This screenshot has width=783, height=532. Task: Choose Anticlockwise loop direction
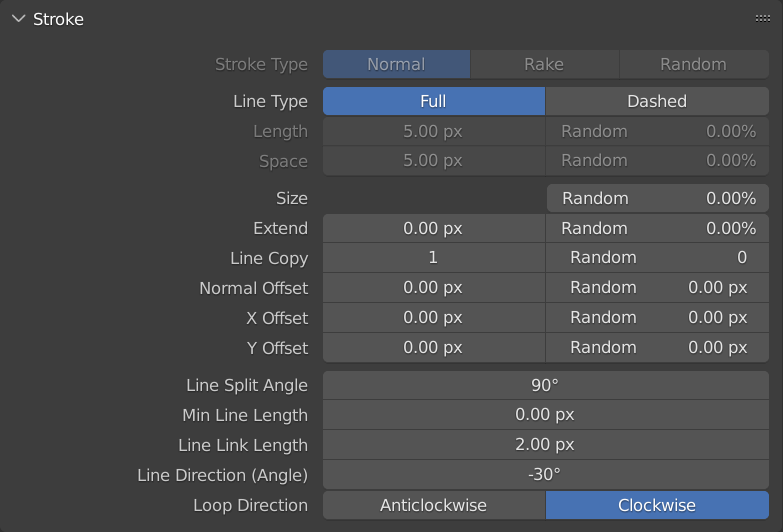433,505
